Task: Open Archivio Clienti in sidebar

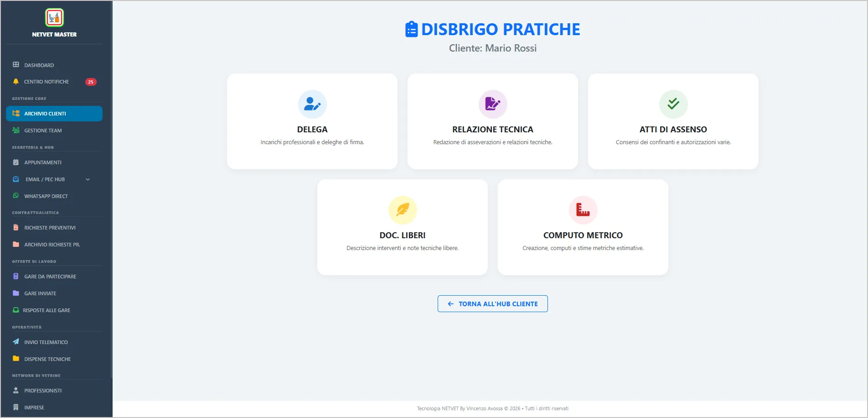Action: coord(54,114)
